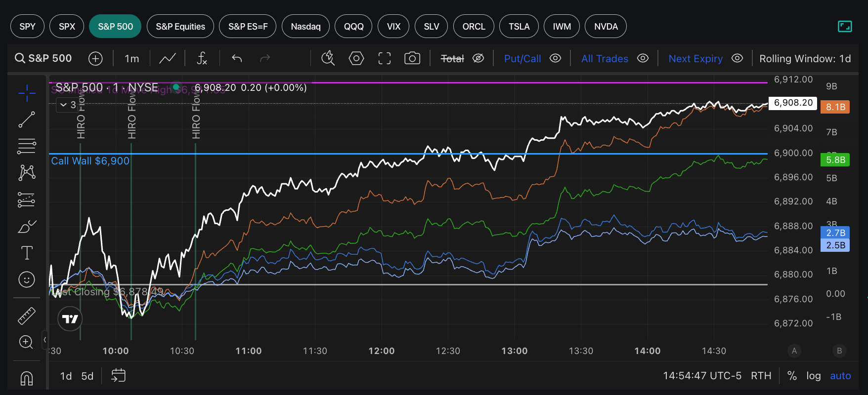Toggle log scale mode
This screenshot has width=868, height=395.
(814, 376)
